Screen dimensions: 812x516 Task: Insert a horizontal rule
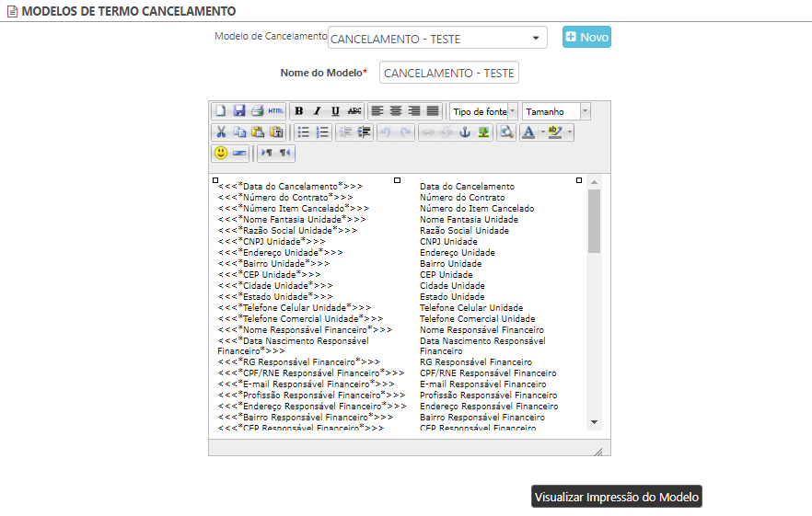pos(239,153)
